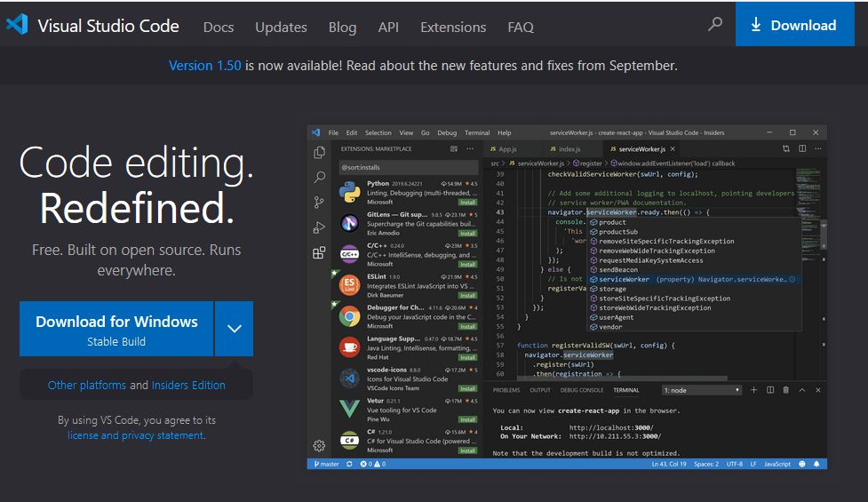Open the Extensions icon in activity bar
This screenshot has width=868, height=502.
click(x=319, y=253)
